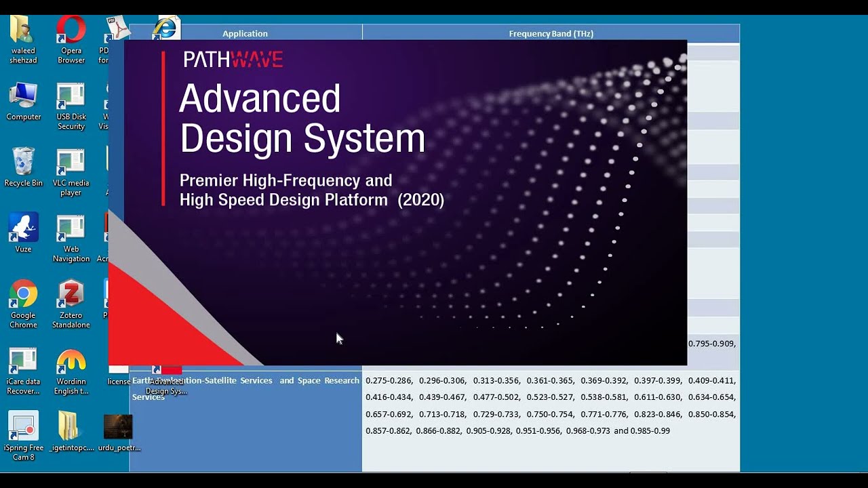Select the Wordinn English desktop icon
The image size is (868, 488).
71,371
